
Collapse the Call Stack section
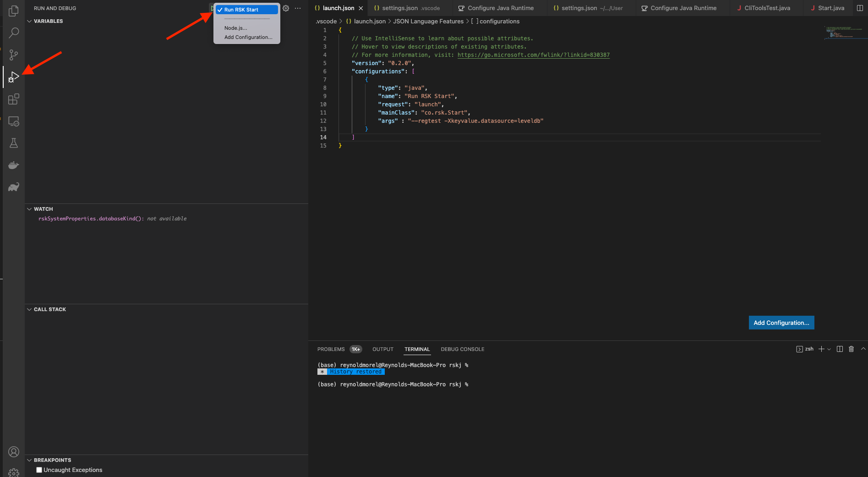[x=49, y=309]
